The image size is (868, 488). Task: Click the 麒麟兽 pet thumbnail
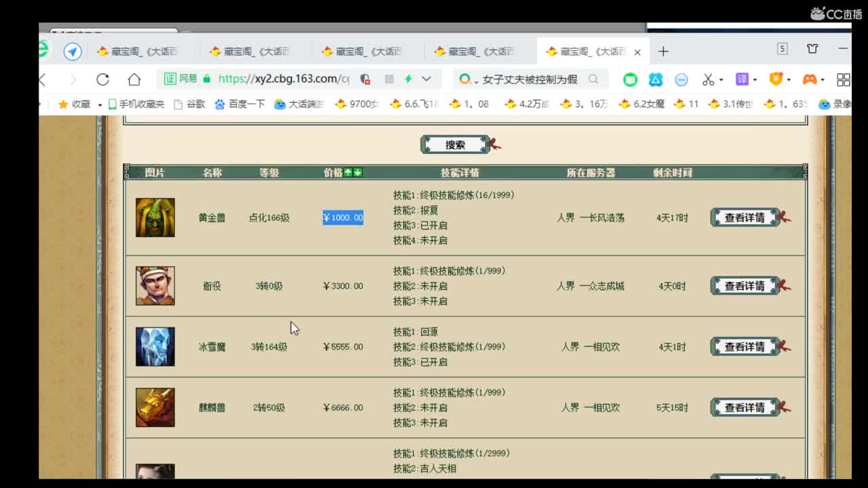coord(155,407)
